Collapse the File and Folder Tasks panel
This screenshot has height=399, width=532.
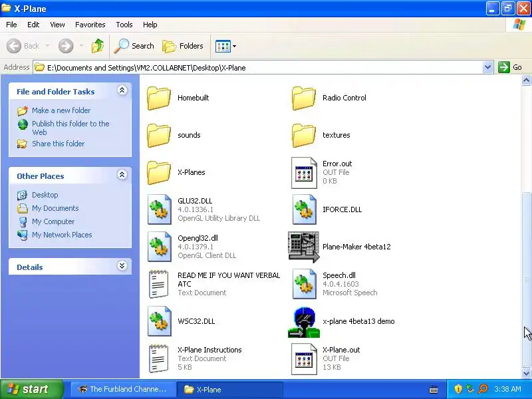pos(122,90)
